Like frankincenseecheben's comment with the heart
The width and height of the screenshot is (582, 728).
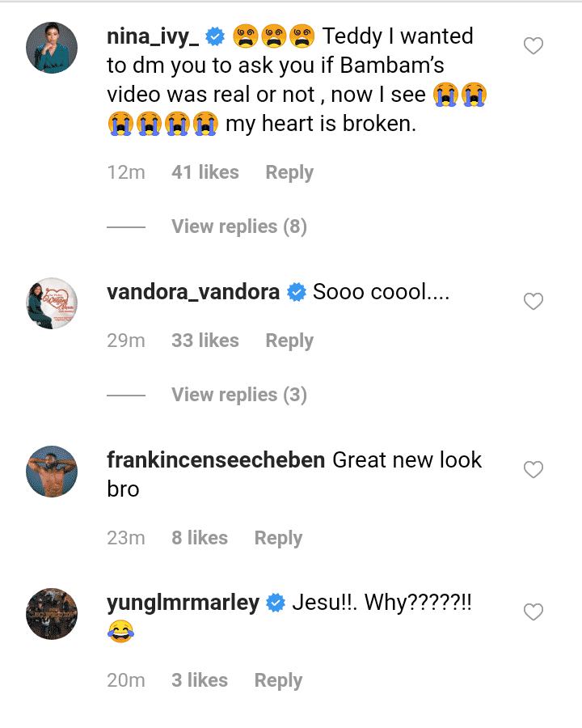533,470
